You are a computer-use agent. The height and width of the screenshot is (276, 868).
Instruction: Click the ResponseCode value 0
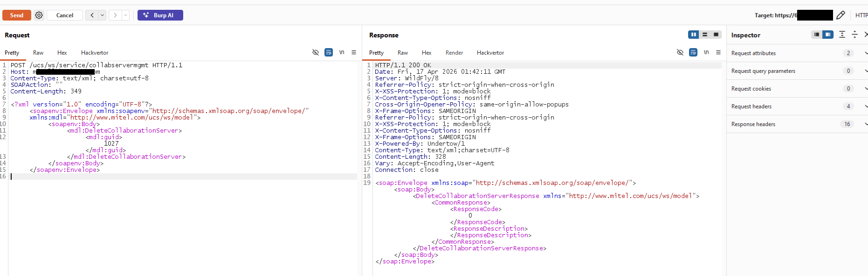[x=470, y=215]
